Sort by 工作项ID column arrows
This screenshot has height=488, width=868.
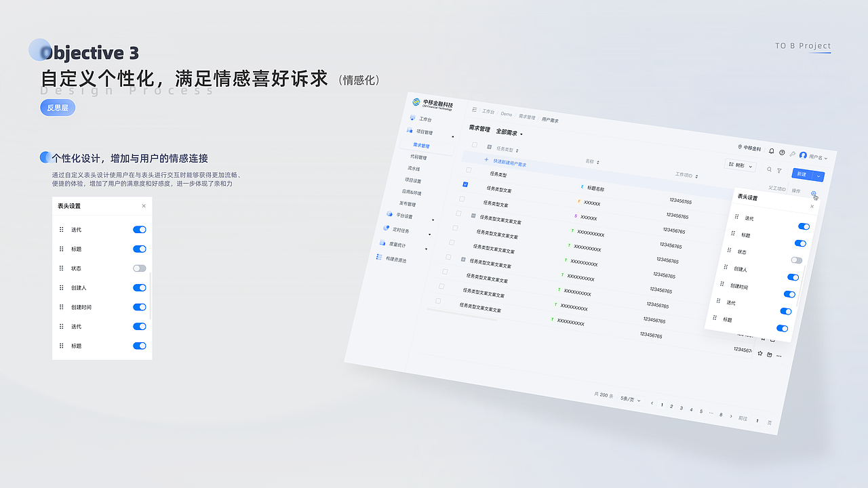point(697,177)
